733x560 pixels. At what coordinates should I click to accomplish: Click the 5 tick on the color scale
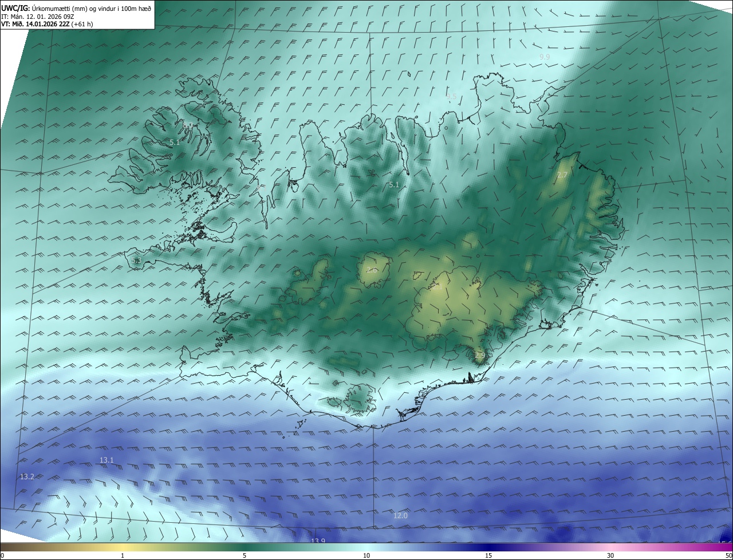point(245,555)
